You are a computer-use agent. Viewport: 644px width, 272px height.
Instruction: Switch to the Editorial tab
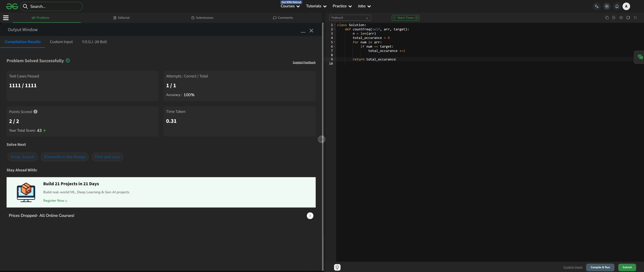[x=122, y=18]
